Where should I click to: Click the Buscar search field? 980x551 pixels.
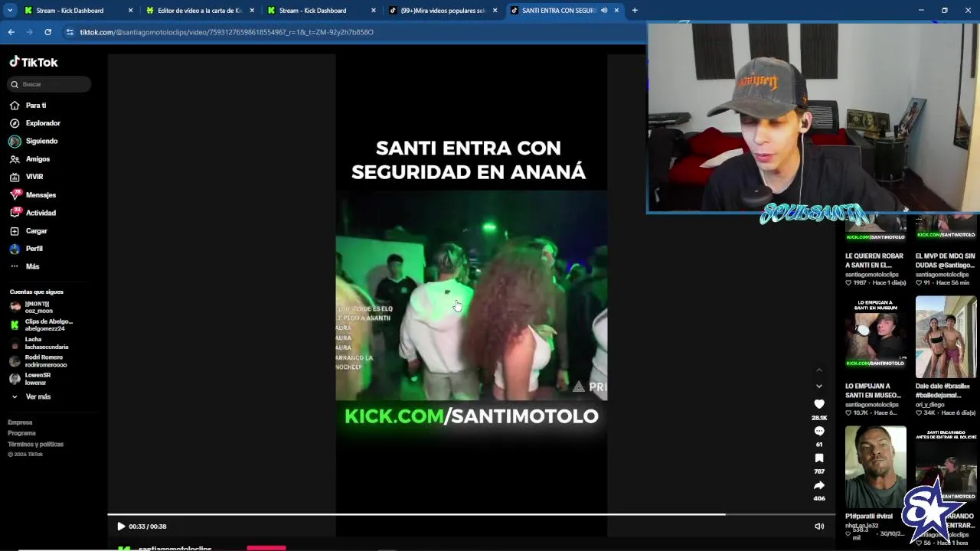tap(49, 84)
